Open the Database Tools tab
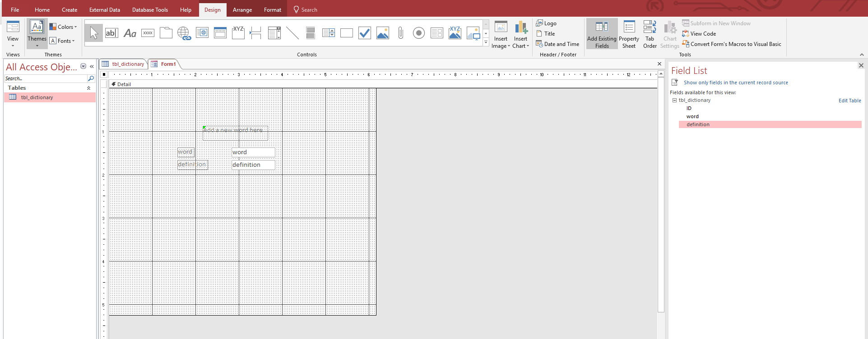The width and height of the screenshot is (868, 339). (x=150, y=9)
